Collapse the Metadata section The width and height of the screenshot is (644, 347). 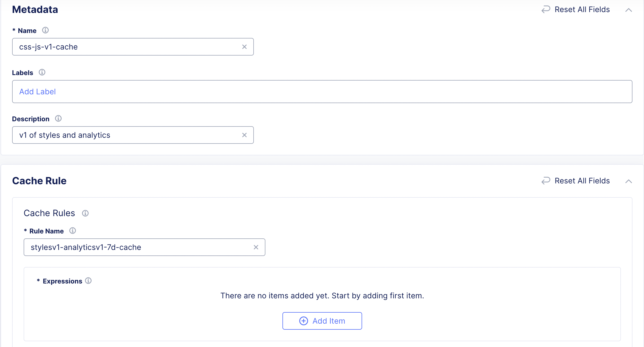(x=629, y=10)
